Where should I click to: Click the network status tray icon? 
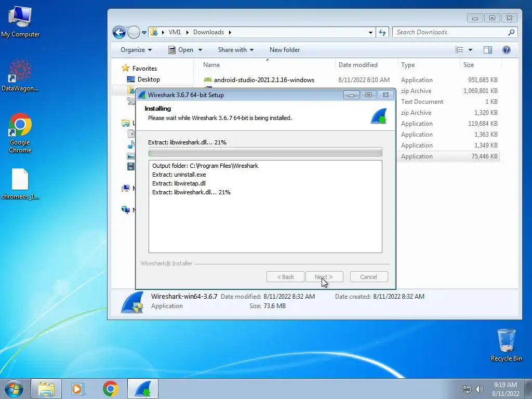point(467,389)
